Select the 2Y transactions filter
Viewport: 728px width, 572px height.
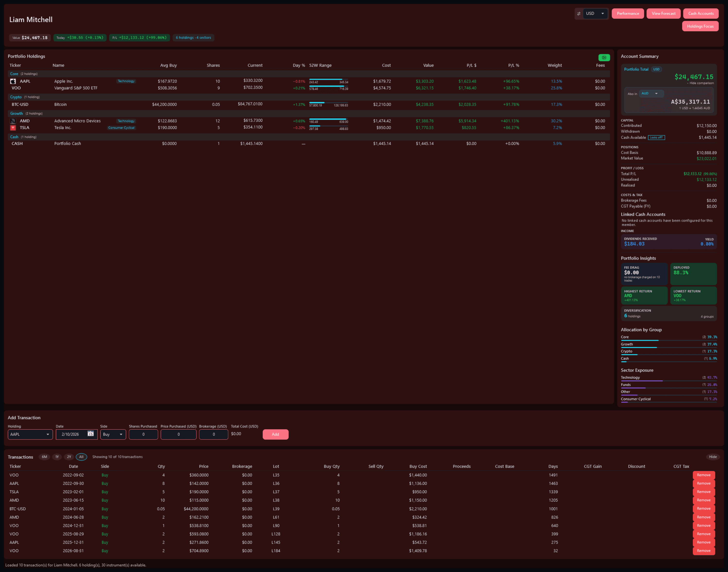pyautogui.click(x=69, y=457)
